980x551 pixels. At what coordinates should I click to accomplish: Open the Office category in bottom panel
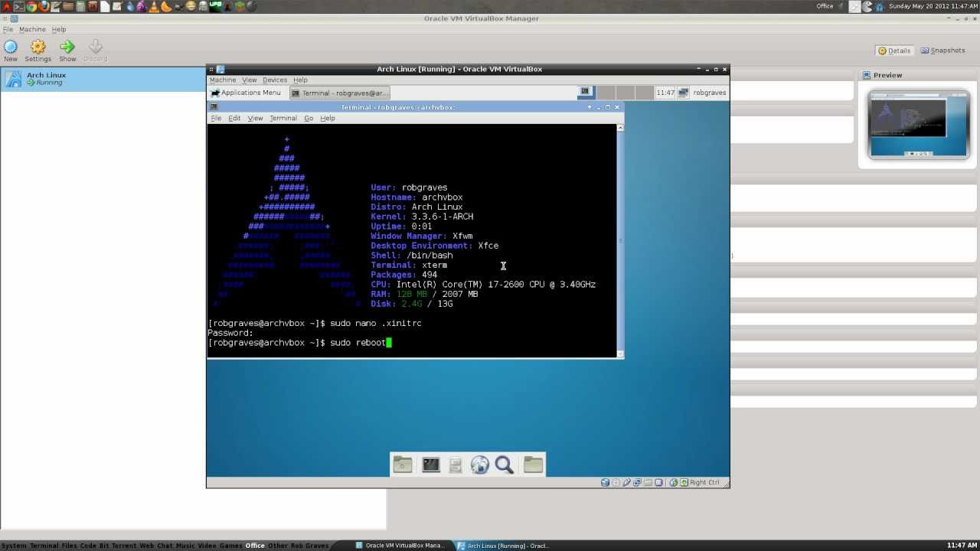[255, 546]
